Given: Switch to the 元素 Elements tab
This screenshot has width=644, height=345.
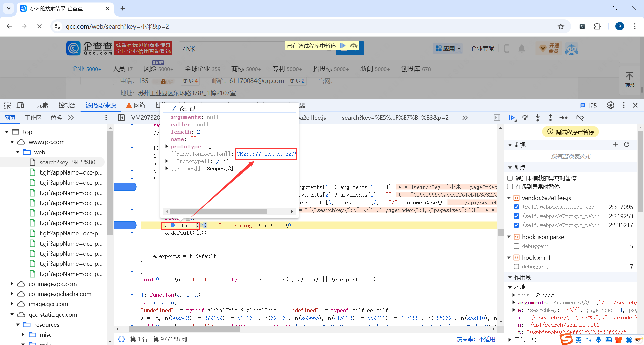Looking at the screenshot, I should pos(42,105).
